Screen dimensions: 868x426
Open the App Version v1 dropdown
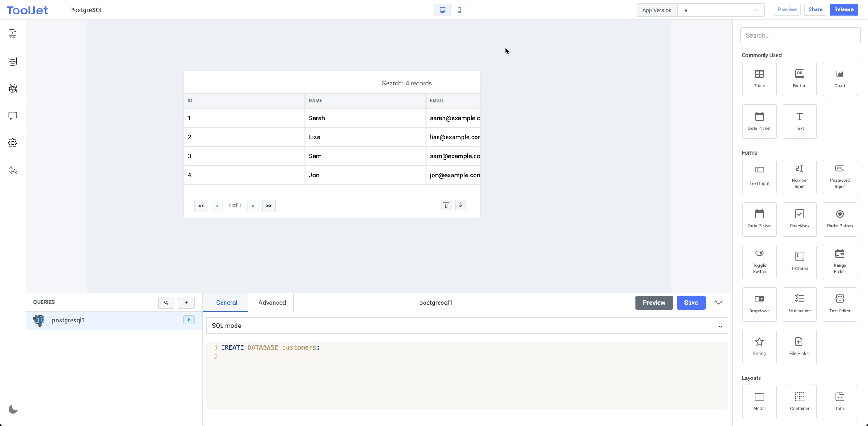click(x=721, y=10)
